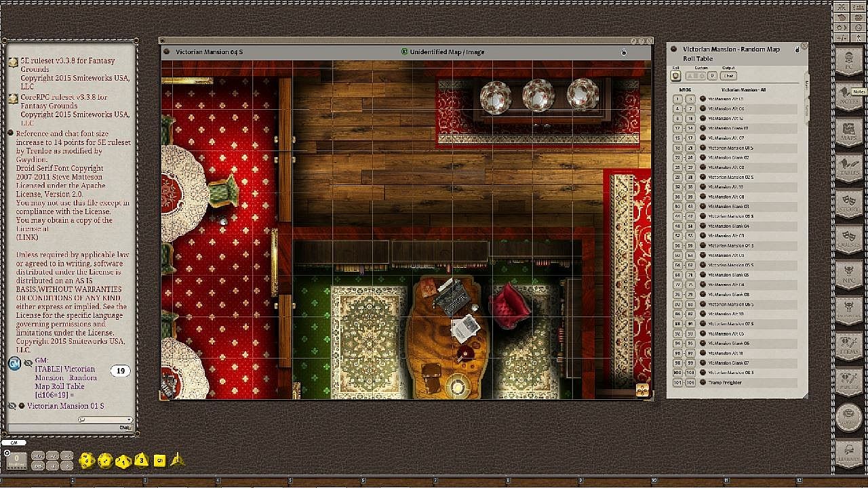The width and height of the screenshot is (868, 488).
Task: Click the d20 die in the dice tray
Action: pos(87,461)
